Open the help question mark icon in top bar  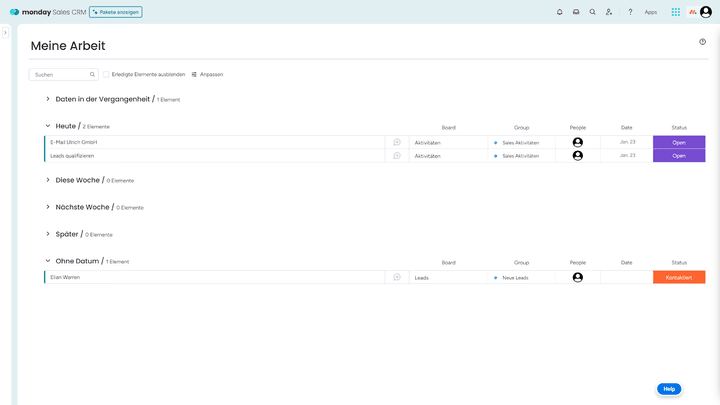click(630, 12)
